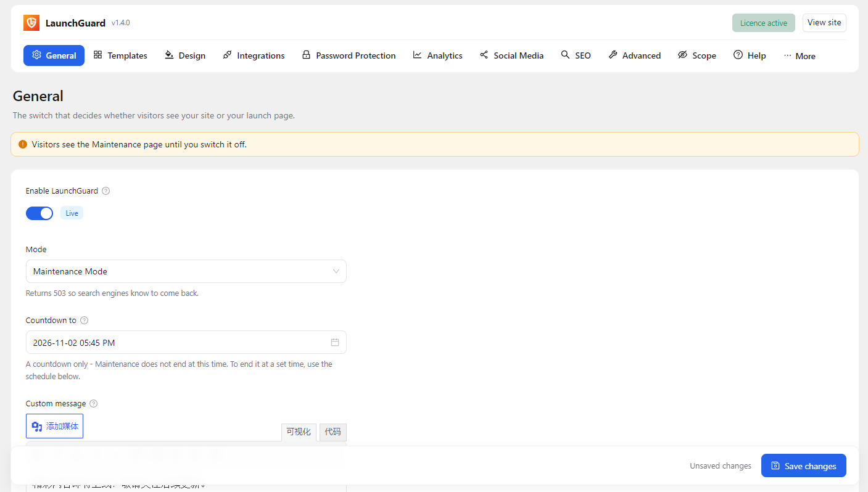Expand the Mode dropdown showing Maintenance Mode

coord(186,271)
